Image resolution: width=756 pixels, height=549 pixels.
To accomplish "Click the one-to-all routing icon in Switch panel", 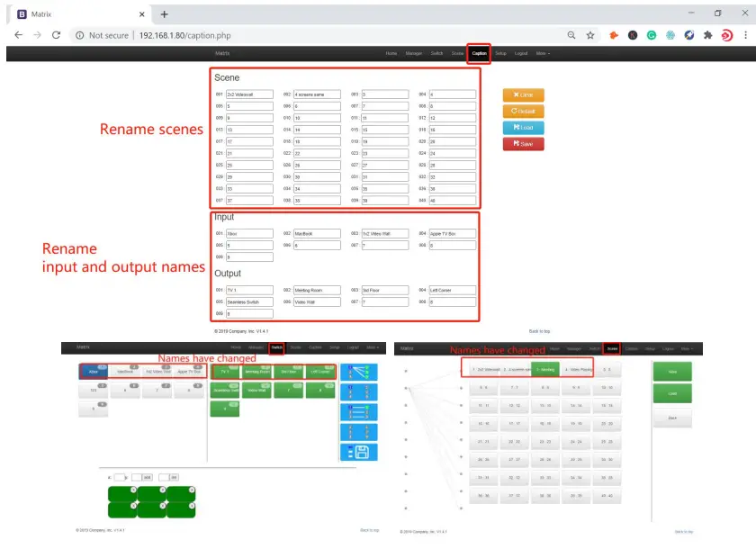I will coord(359,372).
